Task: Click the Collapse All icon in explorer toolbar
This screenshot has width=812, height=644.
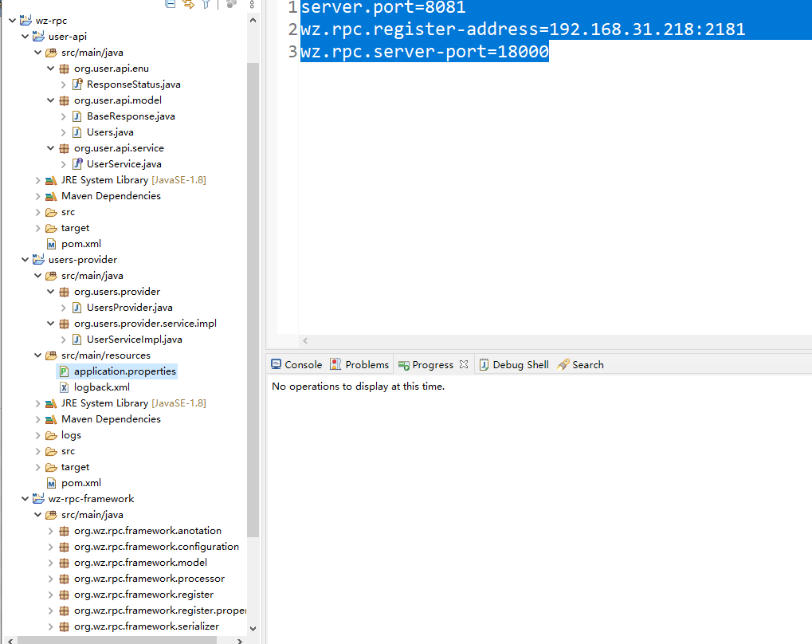Action: (170, 4)
